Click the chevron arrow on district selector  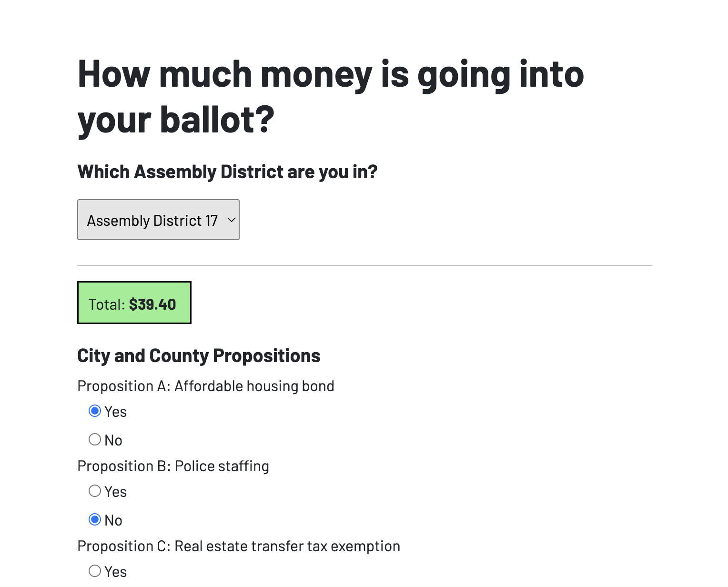click(232, 220)
